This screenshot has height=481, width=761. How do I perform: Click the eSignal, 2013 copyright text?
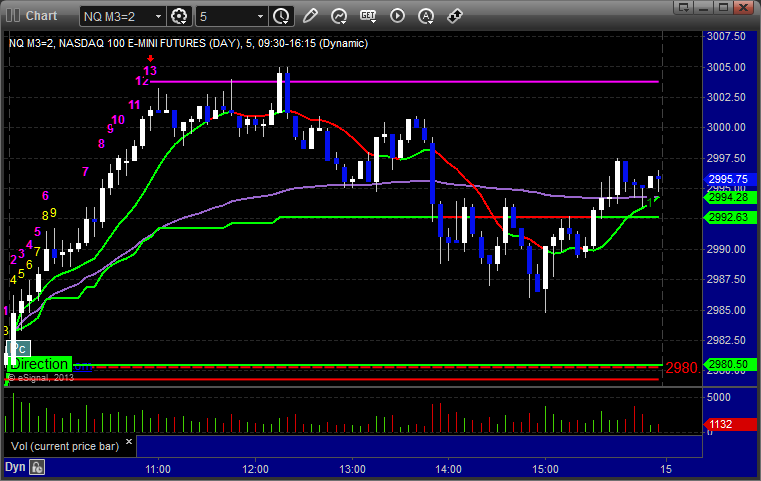click(41, 378)
